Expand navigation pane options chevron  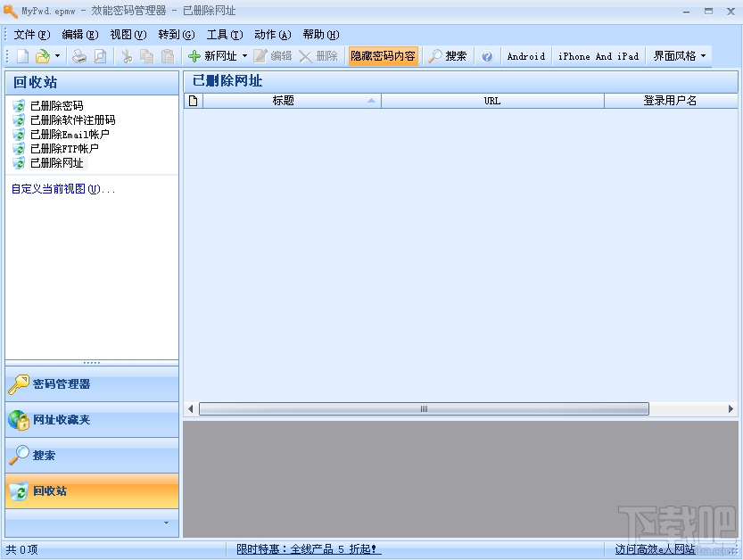coord(166,523)
